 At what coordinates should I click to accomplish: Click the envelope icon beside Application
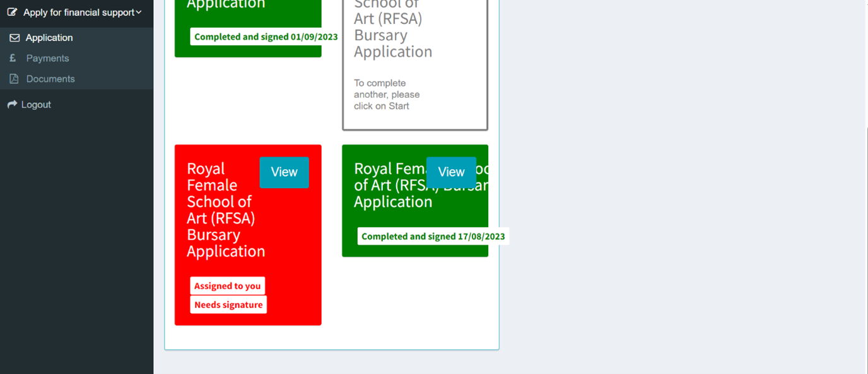(x=14, y=38)
